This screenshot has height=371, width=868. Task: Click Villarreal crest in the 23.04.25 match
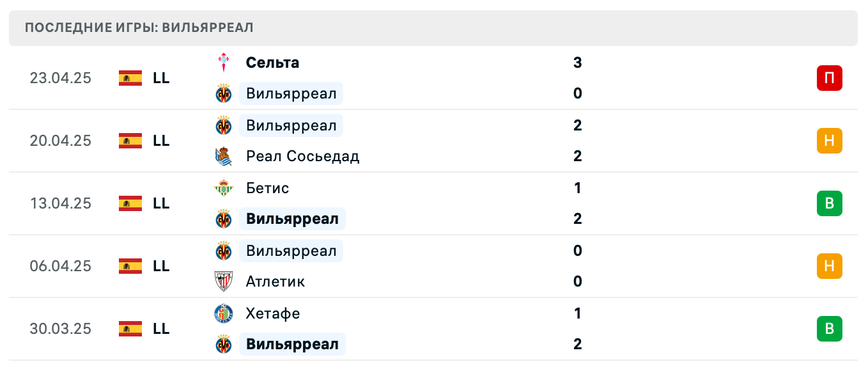point(224,94)
